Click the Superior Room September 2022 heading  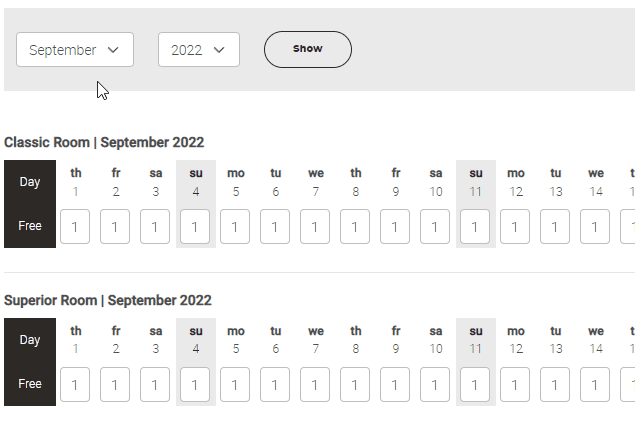108,301
